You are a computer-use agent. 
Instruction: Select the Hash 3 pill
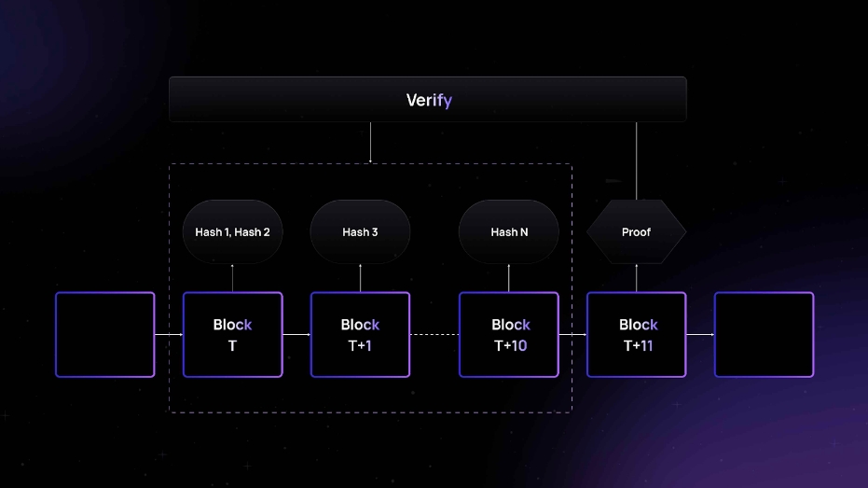click(360, 231)
